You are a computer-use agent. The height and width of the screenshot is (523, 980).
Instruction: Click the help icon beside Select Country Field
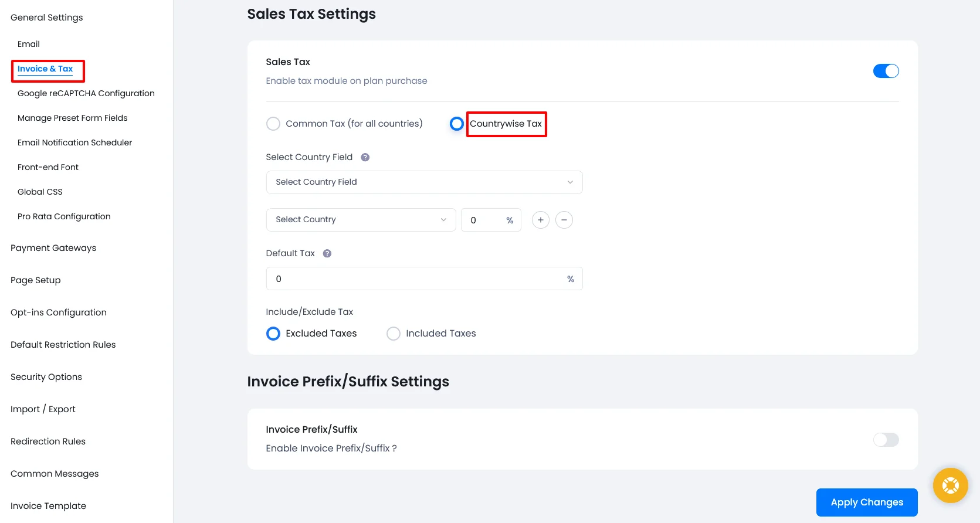tap(365, 157)
